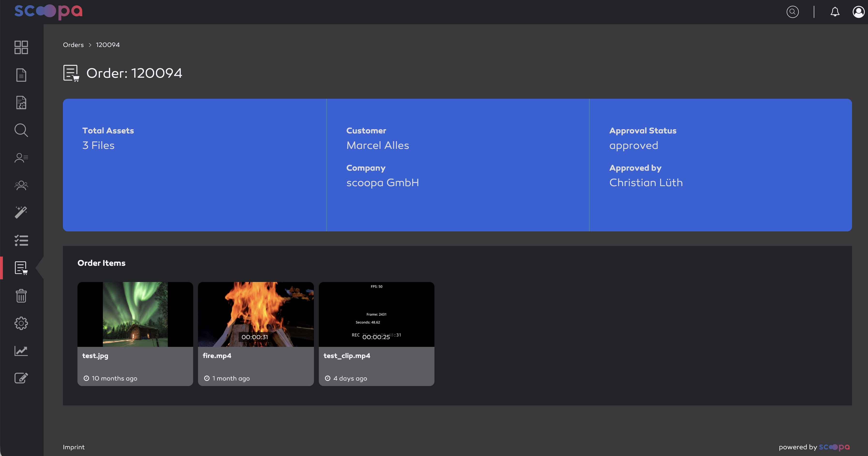The image size is (868, 456).
Task: Open the groups people icon in sidebar
Action: [21, 185]
